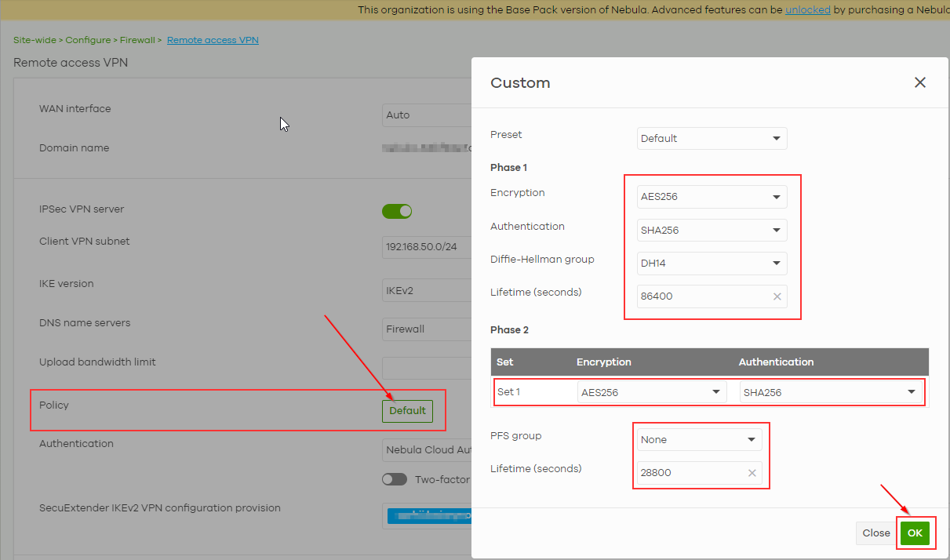Expand the PFS group dropdown
Viewport: 950px width, 560px height.
(x=699, y=440)
